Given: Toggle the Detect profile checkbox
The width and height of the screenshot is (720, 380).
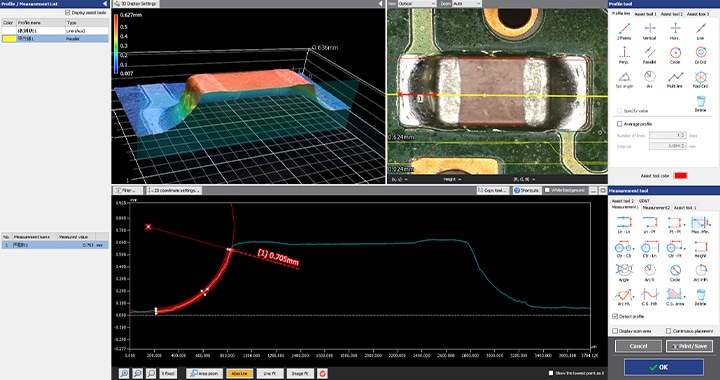Looking at the screenshot, I should pos(615,316).
